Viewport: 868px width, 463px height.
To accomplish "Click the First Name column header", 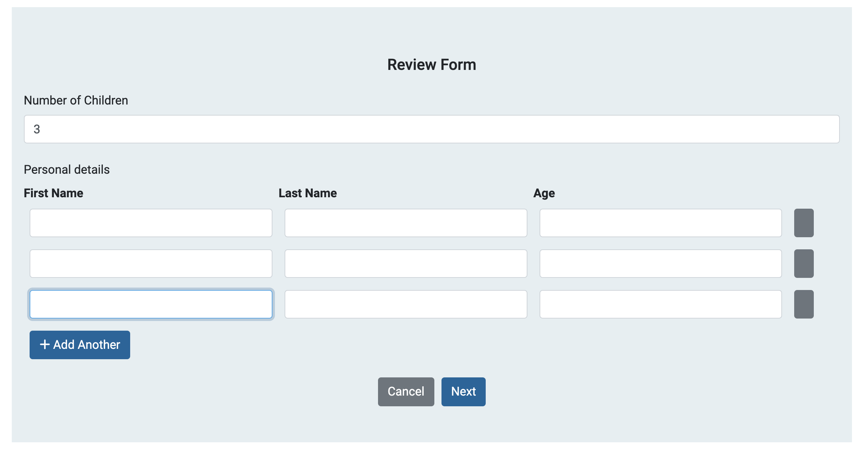I will pyautogui.click(x=53, y=193).
